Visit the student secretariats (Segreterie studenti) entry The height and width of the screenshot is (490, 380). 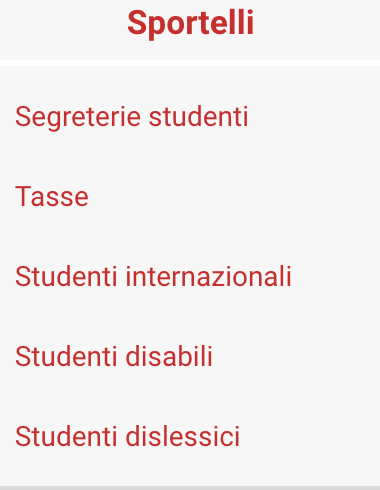pyautogui.click(x=132, y=117)
